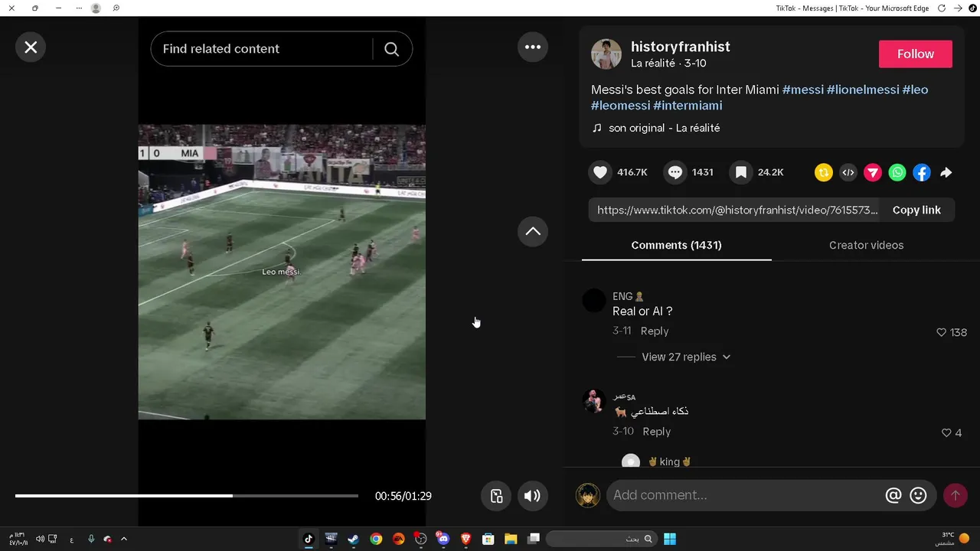Open Steam from the taskbar
The width and height of the screenshot is (980, 551).
coord(353,539)
